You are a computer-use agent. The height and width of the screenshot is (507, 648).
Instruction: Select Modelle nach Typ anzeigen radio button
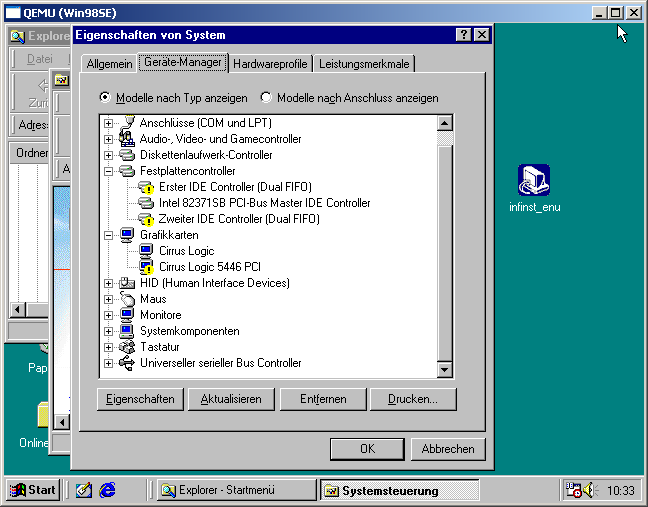click(105, 98)
